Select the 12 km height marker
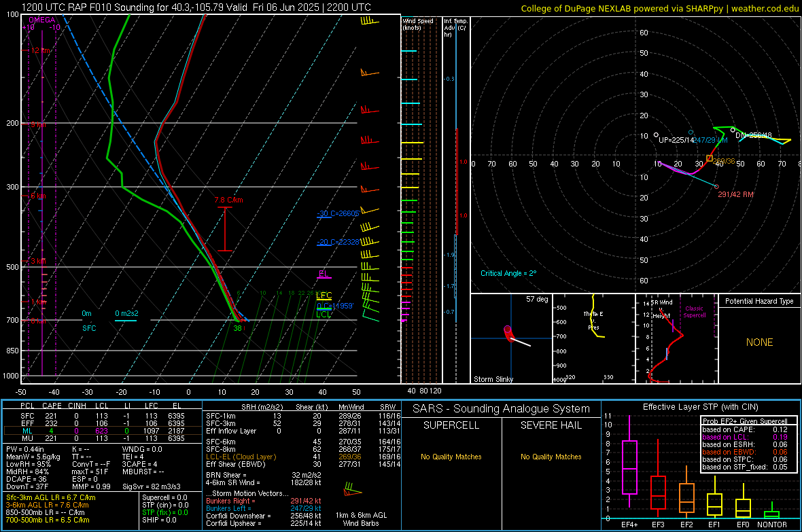802x532 pixels. coord(40,51)
